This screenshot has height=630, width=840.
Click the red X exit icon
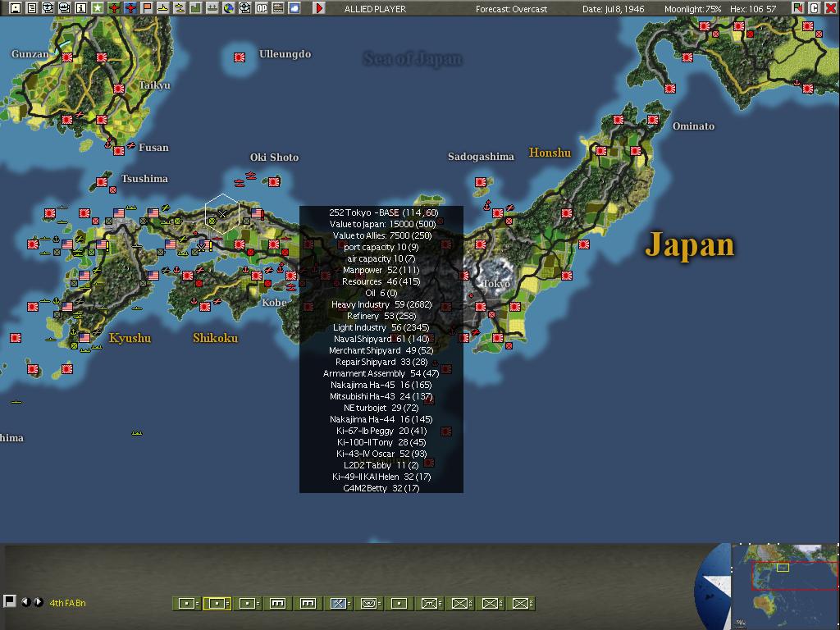point(830,8)
